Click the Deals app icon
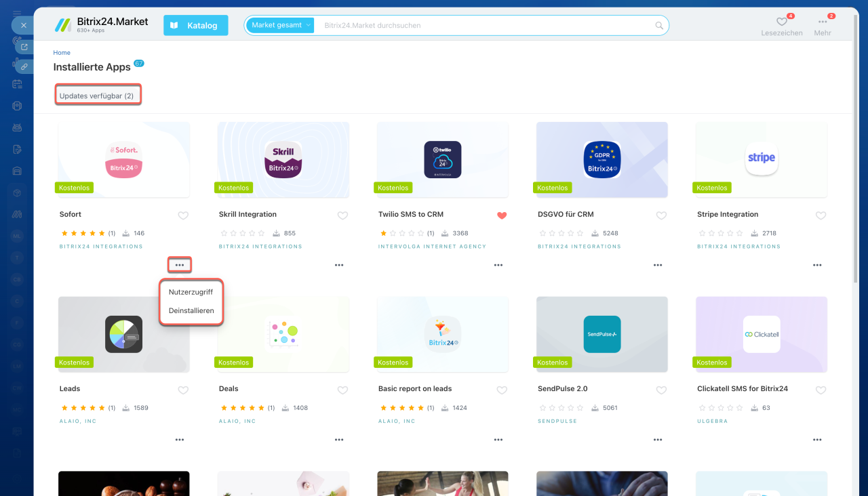This screenshot has height=496, width=868. [283, 334]
